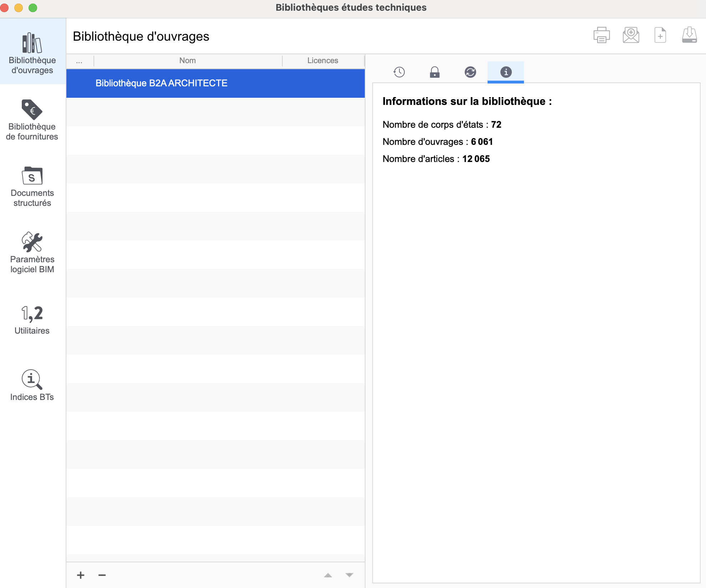
Task: Move library down with arrow
Action: pos(349,575)
